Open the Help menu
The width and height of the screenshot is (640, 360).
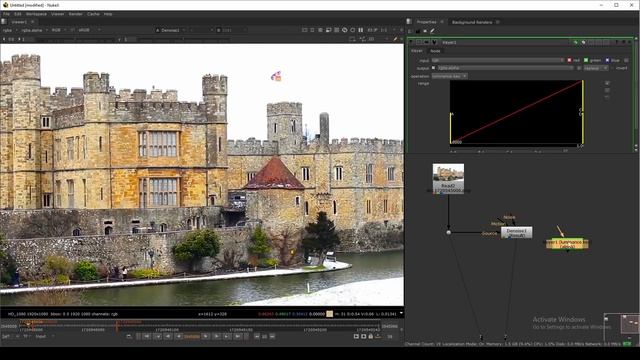(x=108, y=14)
